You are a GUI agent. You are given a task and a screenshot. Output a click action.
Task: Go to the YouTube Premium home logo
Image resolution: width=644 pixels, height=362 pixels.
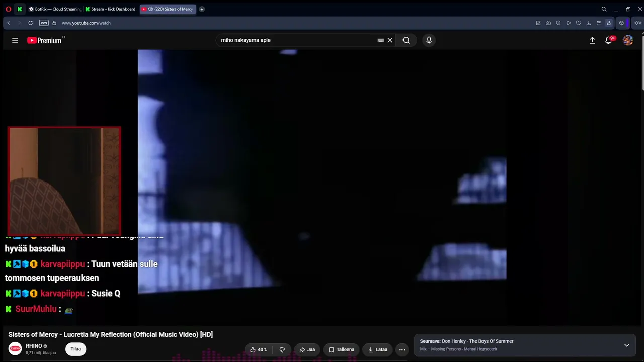click(x=44, y=40)
